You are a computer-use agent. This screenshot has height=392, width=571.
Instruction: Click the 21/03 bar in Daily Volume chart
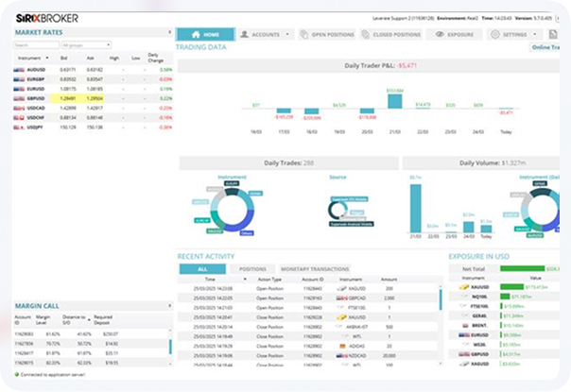[x=416, y=209]
